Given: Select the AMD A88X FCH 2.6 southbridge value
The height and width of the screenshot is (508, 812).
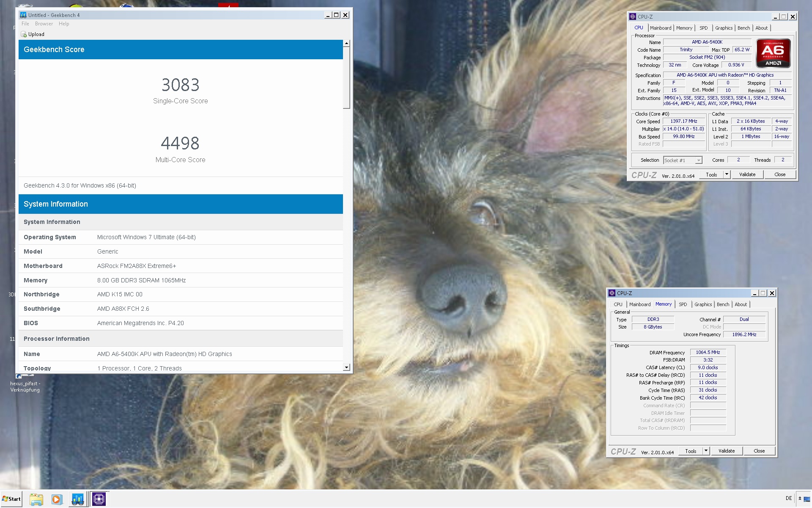Looking at the screenshot, I should pos(123,309).
